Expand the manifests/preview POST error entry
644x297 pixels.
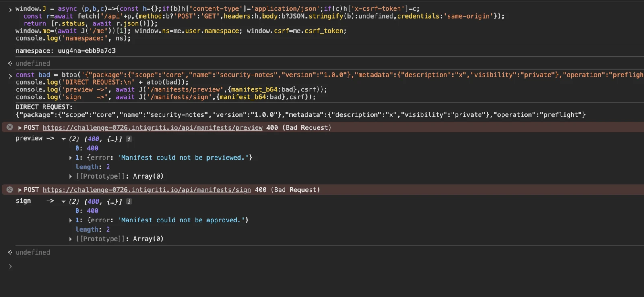pos(20,127)
